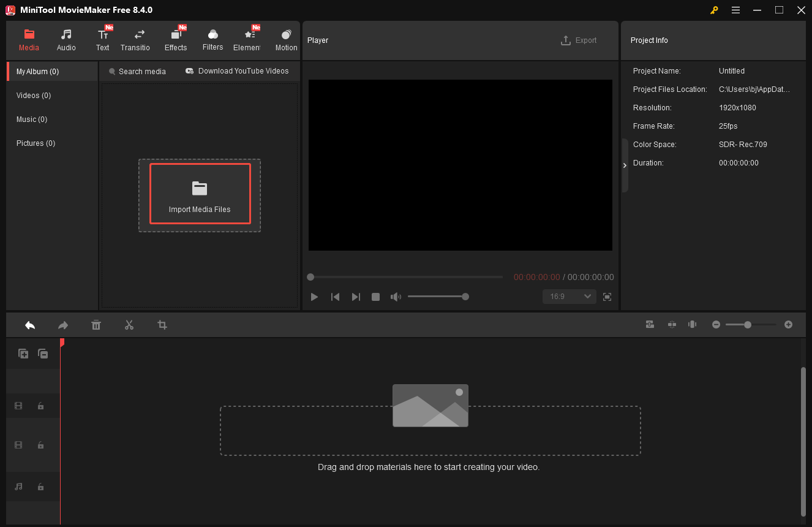This screenshot has width=812, height=527.
Task: Switch to the Audio tab
Action: click(66, 39)
